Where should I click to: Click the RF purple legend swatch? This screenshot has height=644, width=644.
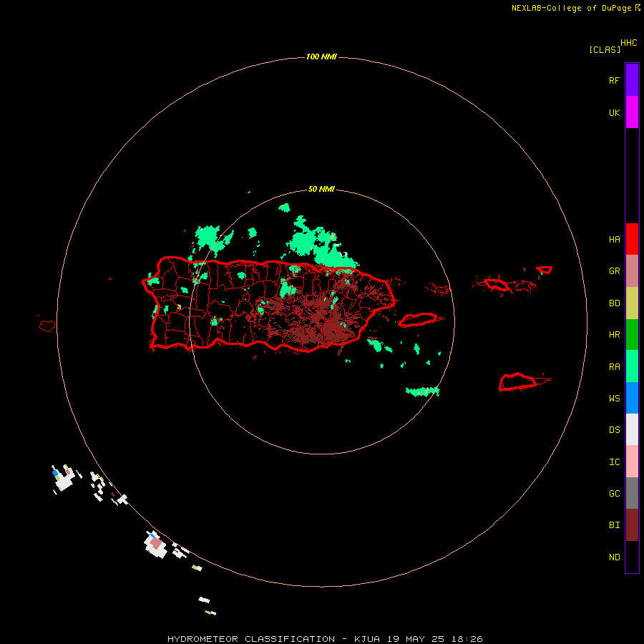pyautogui.click(x=632, y=80)
